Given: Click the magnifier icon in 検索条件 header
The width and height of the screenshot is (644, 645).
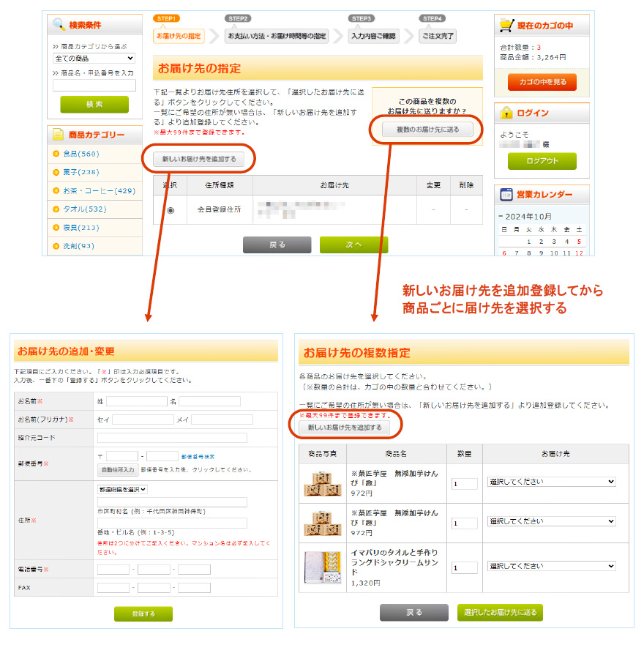Looking at the screenshot, I should (58, 25).
